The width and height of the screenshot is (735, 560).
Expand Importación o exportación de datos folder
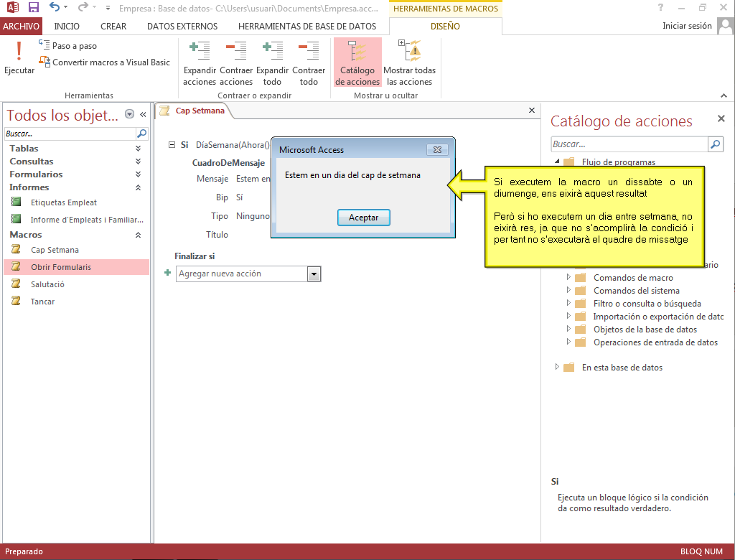[x=568, y=316]
